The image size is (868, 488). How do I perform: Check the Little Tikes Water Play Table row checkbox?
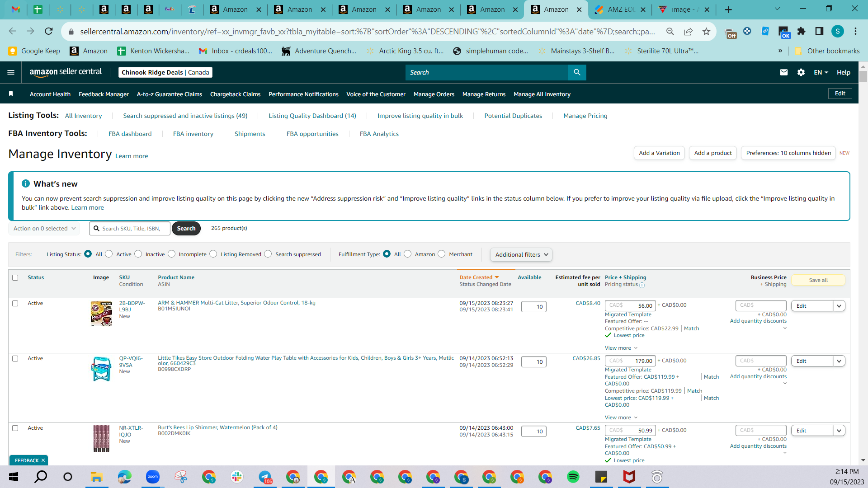(x=15, y=358)
